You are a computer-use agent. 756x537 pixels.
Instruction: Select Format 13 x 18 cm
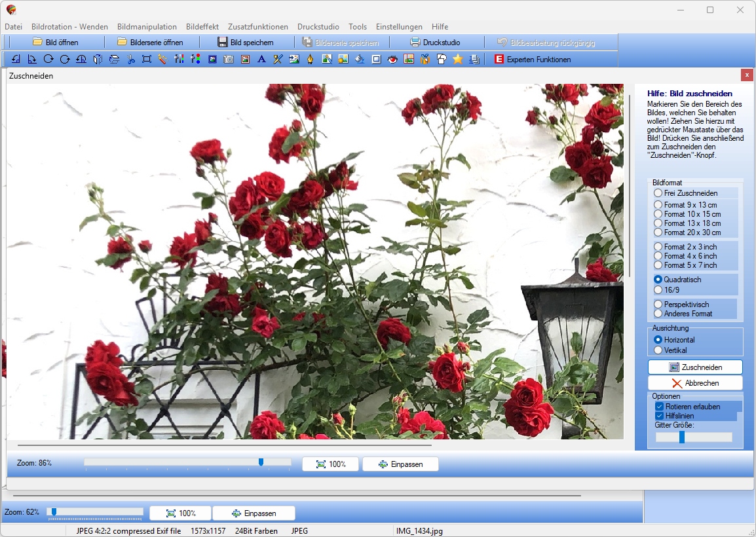tap(687, 223)
